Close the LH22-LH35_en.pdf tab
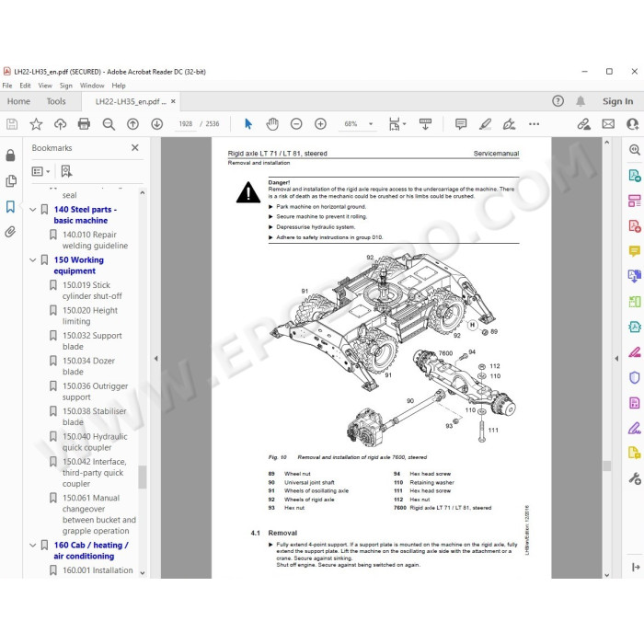The height and width of the screenshot is (644, 644). (x=173, y=101)
